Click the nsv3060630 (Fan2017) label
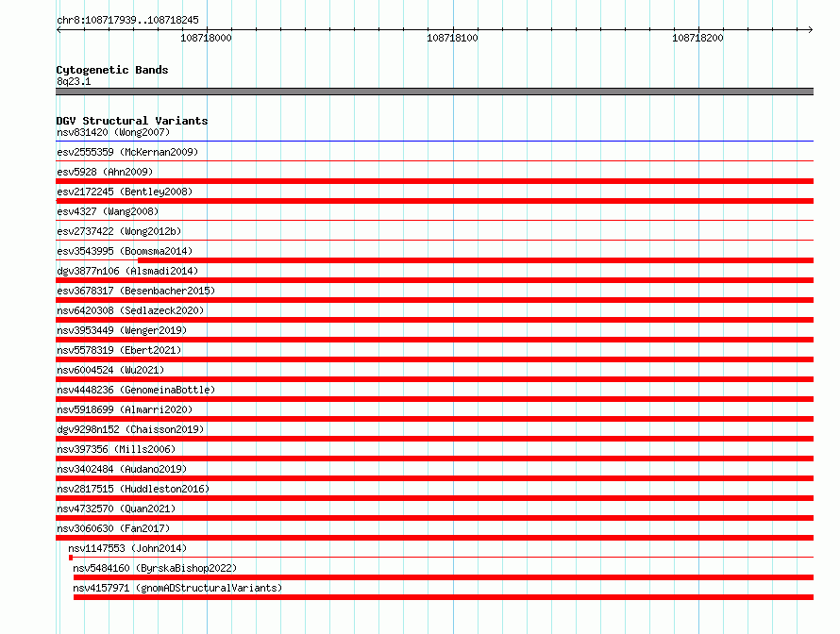The height and width of the screenshot is (634, 840). click(x=113, y=528)
